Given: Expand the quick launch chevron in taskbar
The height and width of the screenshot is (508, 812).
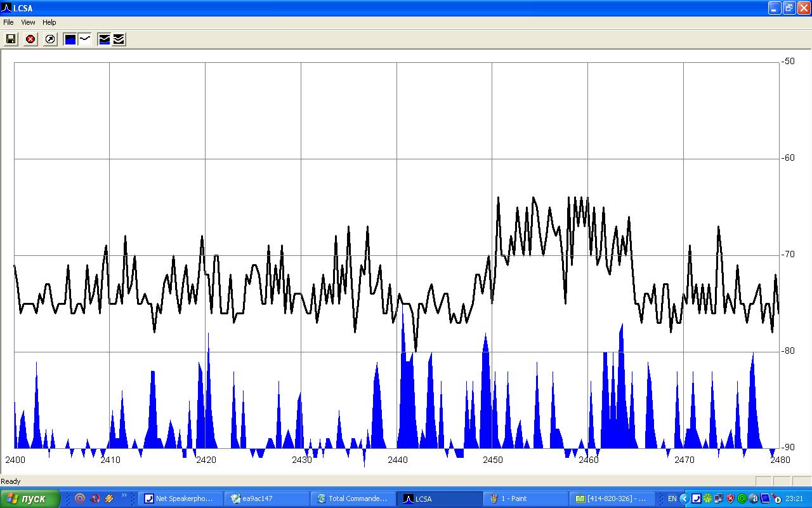Looking at the screenshot, I should click(124, 496).
